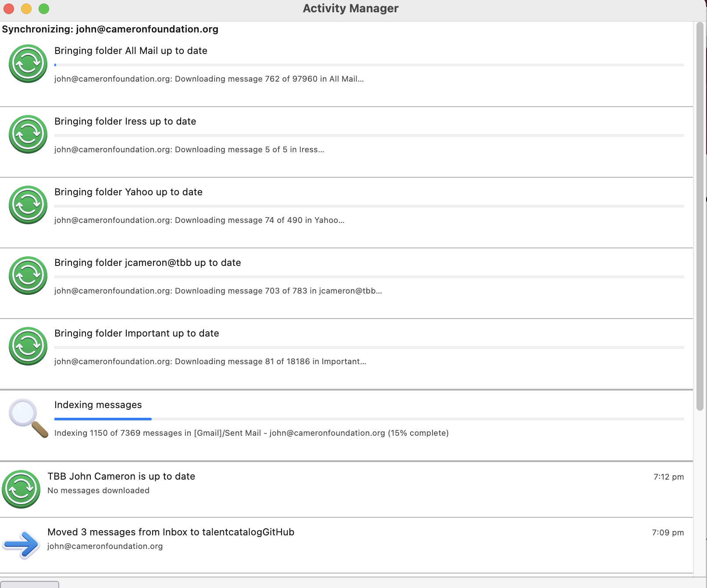Close the Activity Manager window
The image size is (707, 588).
tap(9, 9)
